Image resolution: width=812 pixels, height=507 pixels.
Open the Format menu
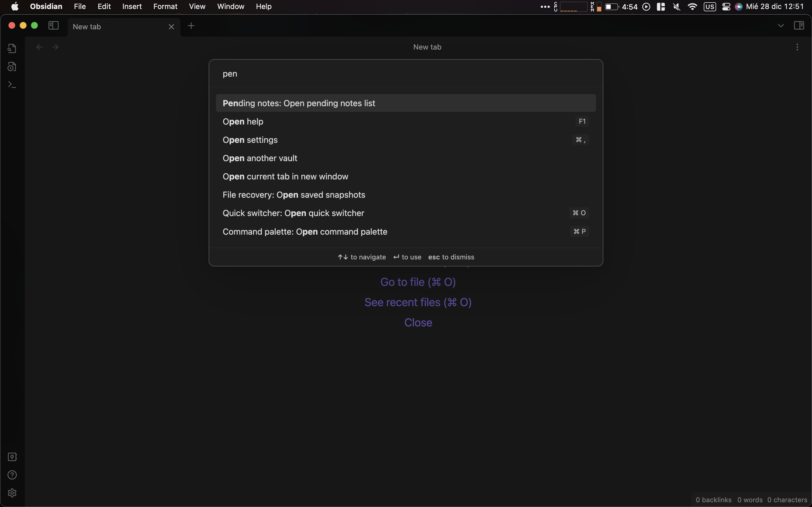165,6
